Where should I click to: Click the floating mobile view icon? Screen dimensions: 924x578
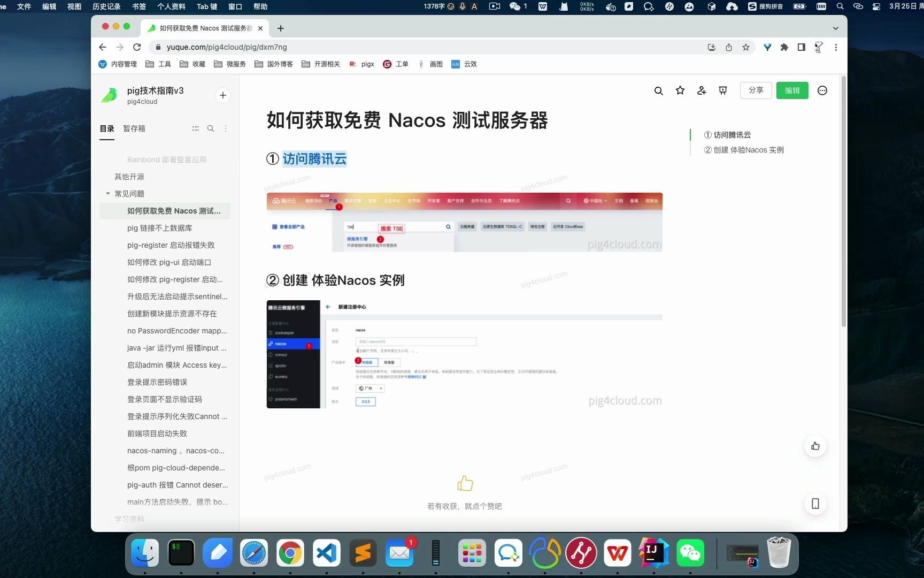pos(815,504)
